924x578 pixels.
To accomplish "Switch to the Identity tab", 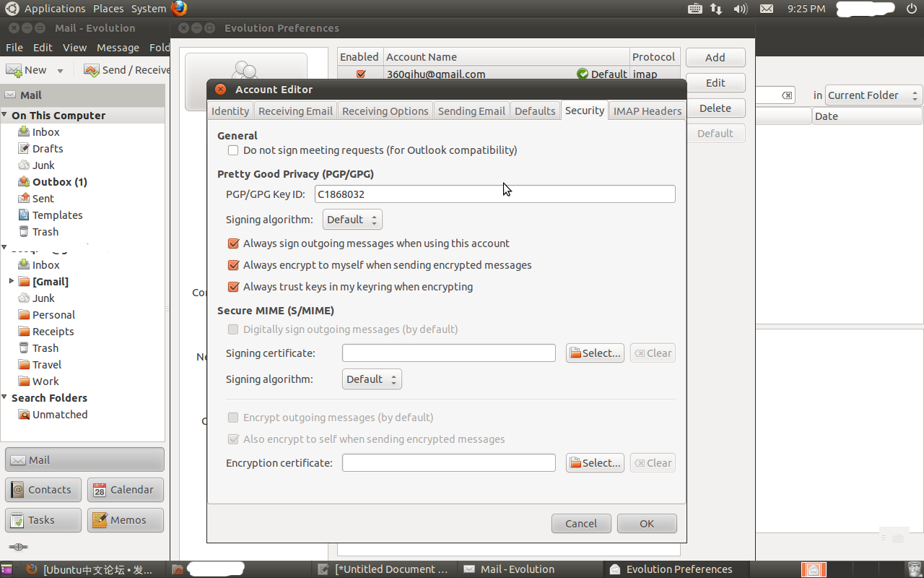I will point(230,111).
